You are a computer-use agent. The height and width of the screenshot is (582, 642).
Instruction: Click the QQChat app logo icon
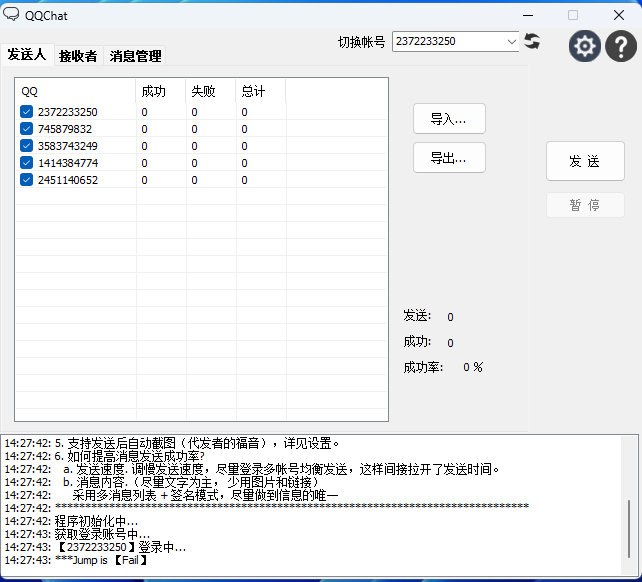point(12,15)
